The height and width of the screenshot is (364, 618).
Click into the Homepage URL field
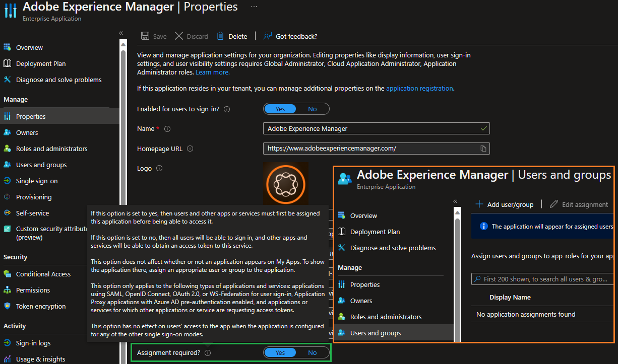tap(376, 149)
